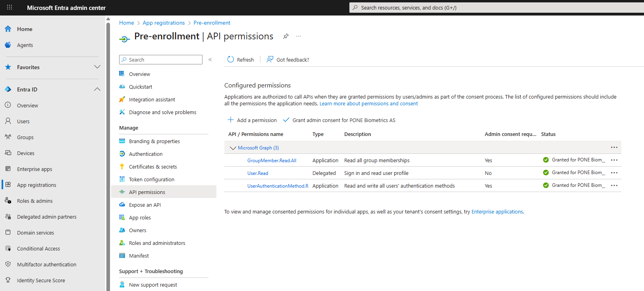Open Domain services in sidebar

(35, 233)
